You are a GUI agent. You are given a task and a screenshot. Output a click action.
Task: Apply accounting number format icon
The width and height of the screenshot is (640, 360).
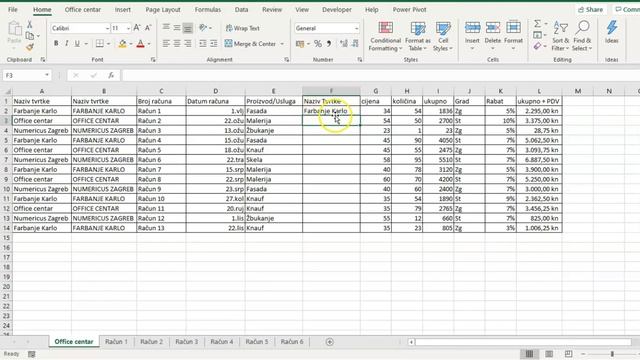point(300,44)
